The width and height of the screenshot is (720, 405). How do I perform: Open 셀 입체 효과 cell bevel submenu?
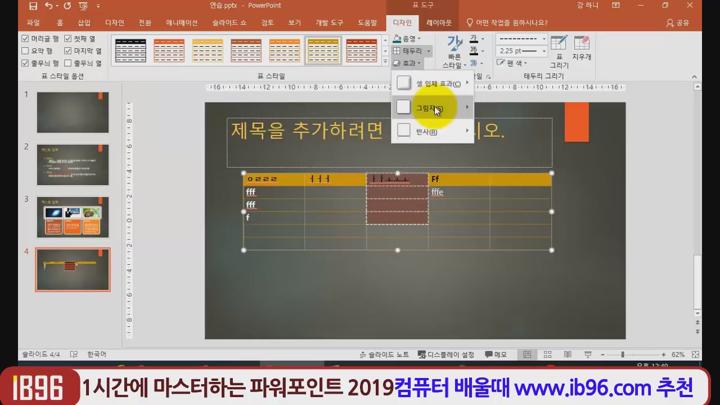[x=433, y=83]
